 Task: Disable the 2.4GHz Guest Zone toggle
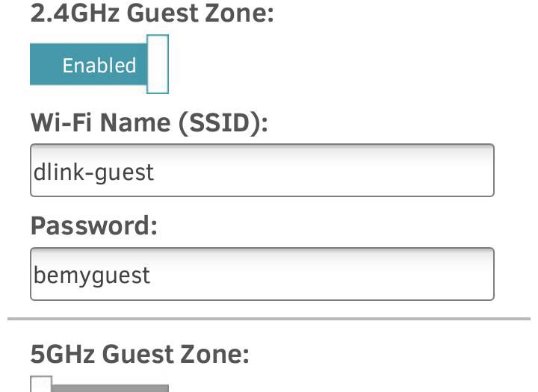[x=99, y=65]
